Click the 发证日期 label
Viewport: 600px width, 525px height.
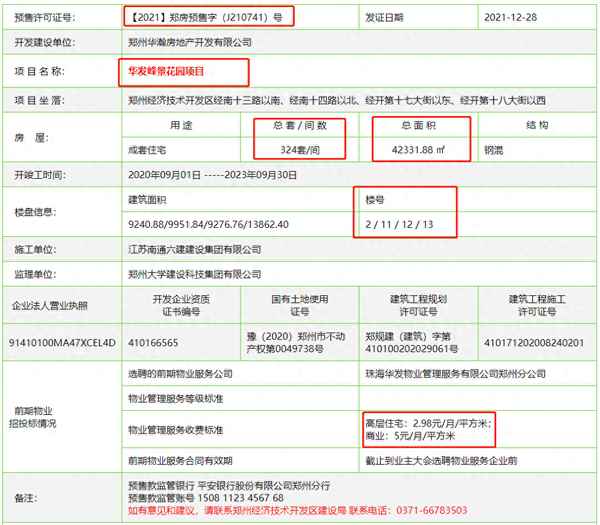point(384,18)
